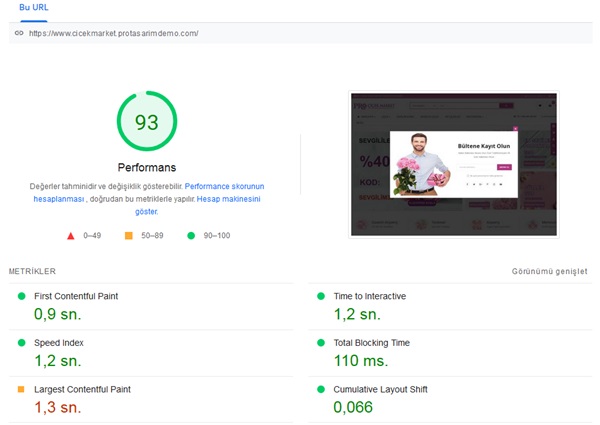Image resolution: width=600 pixels, height=425 pixels.
Task: Expand the view with Görünümü genişlet
Action: point(549,271)
